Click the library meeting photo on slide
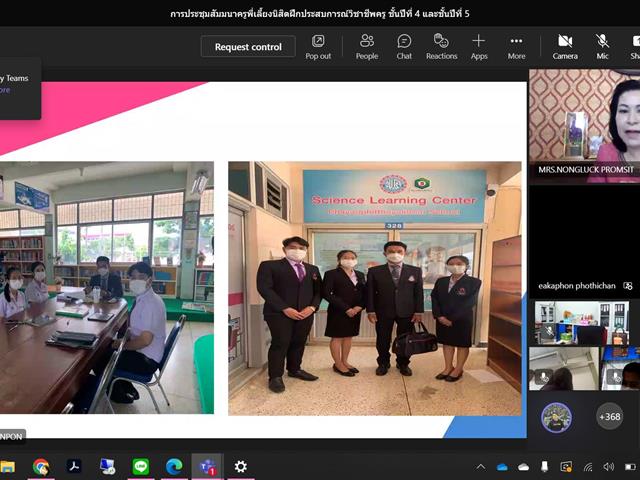The height and width of the screenshot is (480, 640). point(107,288)
